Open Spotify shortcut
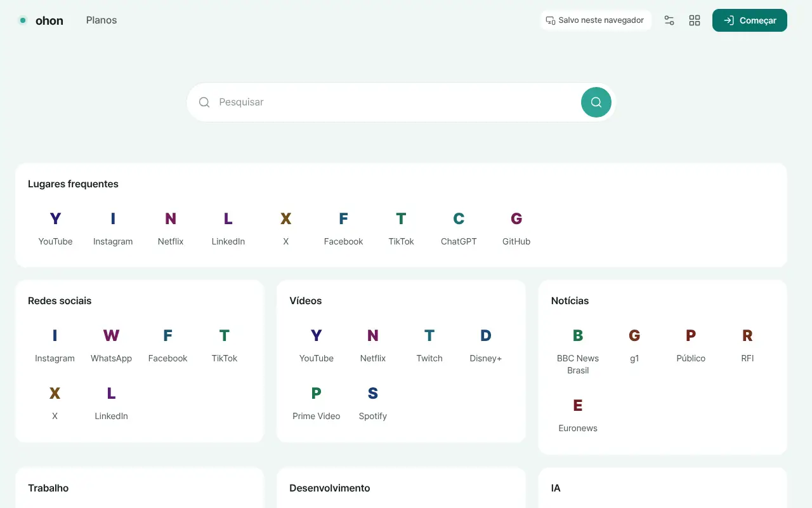This screenshot has height=508, width=812. (x=373, y=403)
